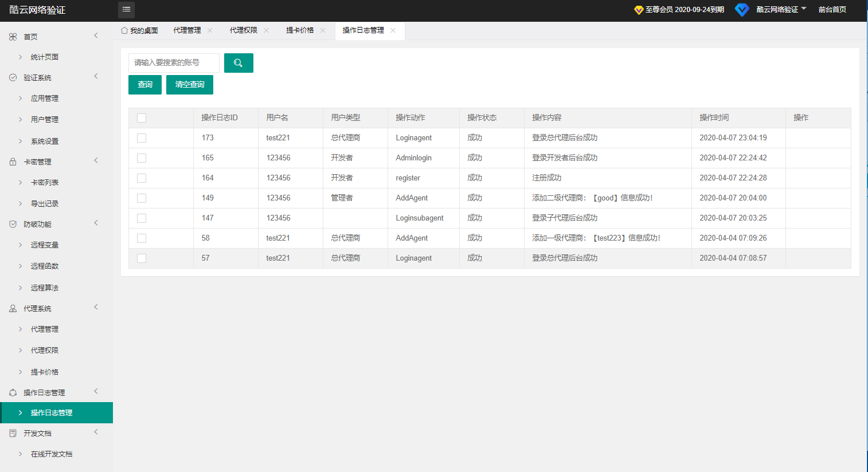Enable the select-all checkbox in table header

[141, 117]
